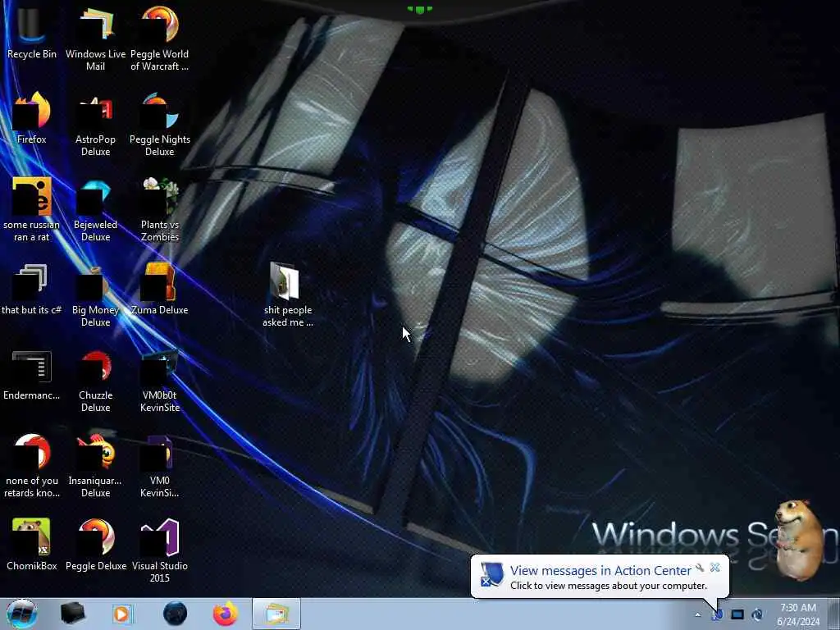Select the 'some russian ran a rat' icon
840x630 pixels.
pyautogui.click(x=32, y=209)
